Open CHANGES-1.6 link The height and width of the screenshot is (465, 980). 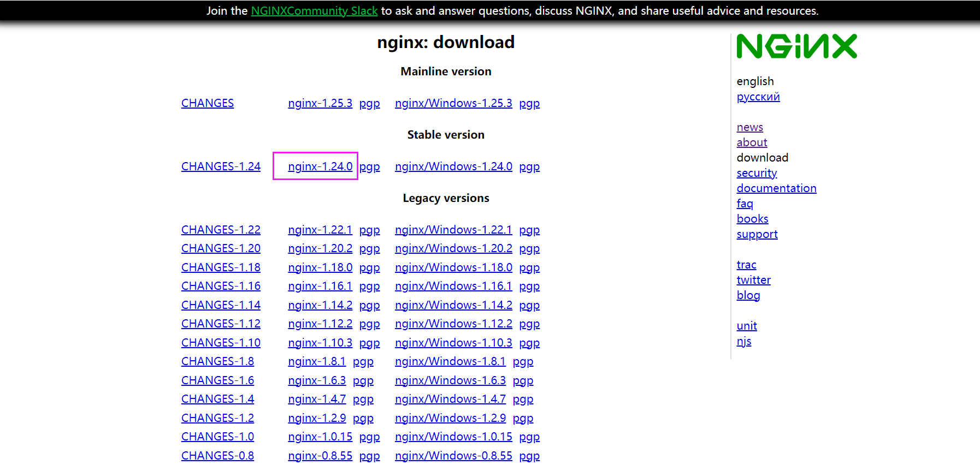[x=217, y=380]
